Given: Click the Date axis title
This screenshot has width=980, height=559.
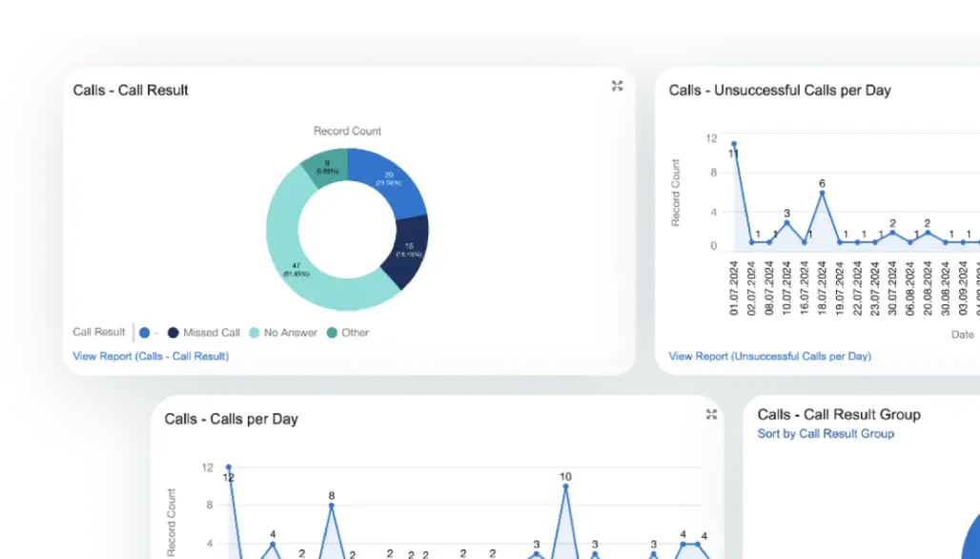Looking at the screenshot, I should 963,335.
